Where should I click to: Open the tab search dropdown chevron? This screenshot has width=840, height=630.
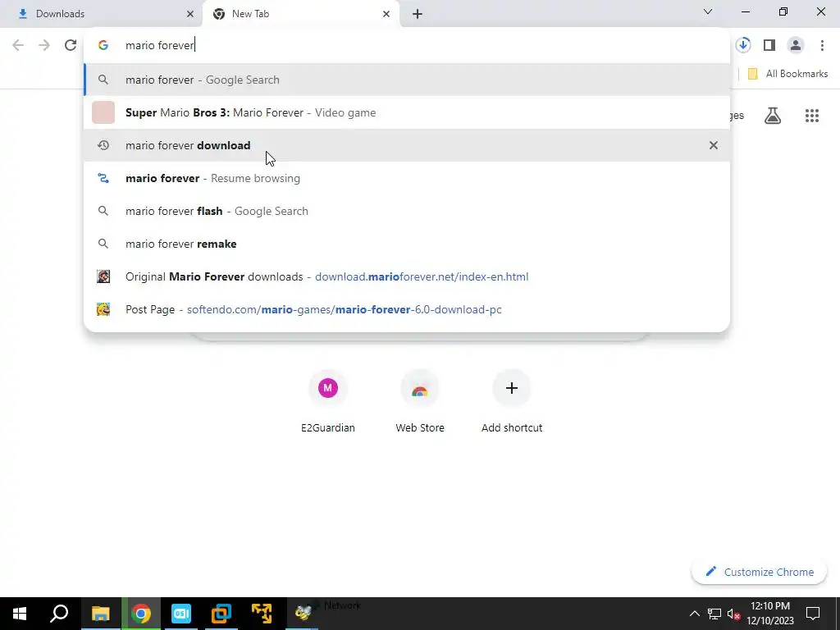[708, 11]
